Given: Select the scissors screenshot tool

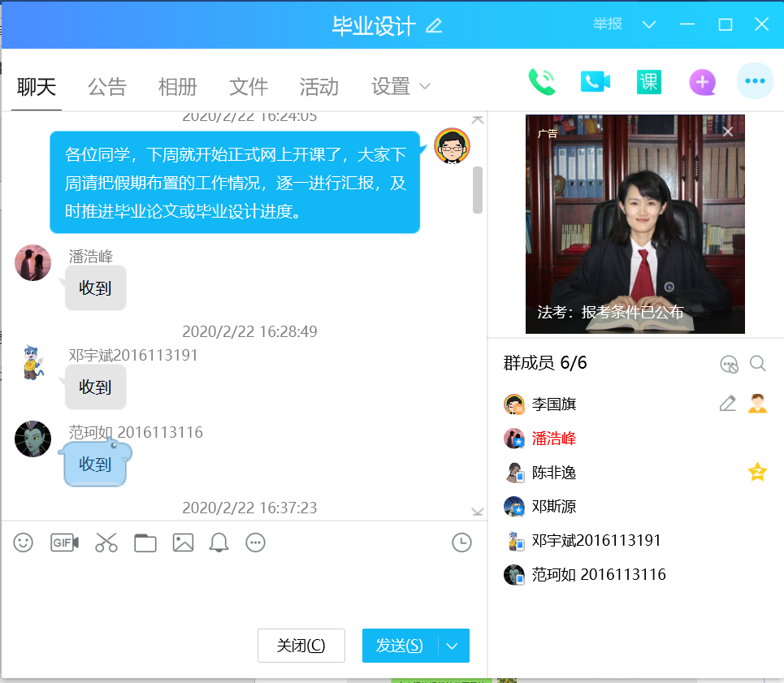Looking at the screenshot, I should pos(106,543).
